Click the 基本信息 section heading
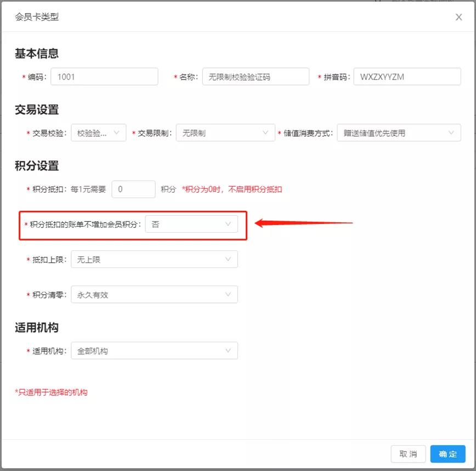Viewport: 476px width, 471px height. pos(37,54)
